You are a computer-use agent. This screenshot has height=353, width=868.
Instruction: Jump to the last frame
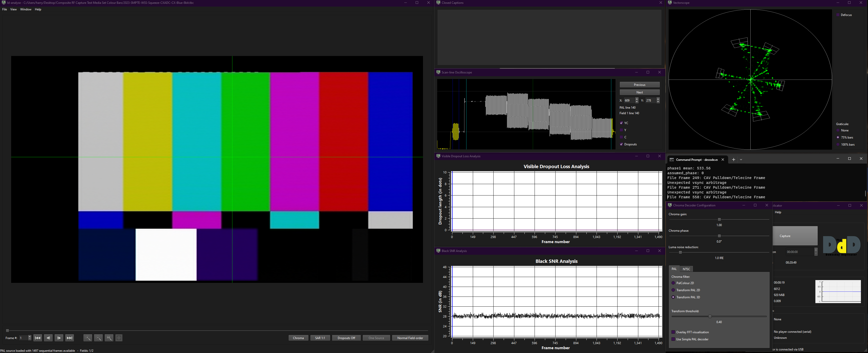69,338
